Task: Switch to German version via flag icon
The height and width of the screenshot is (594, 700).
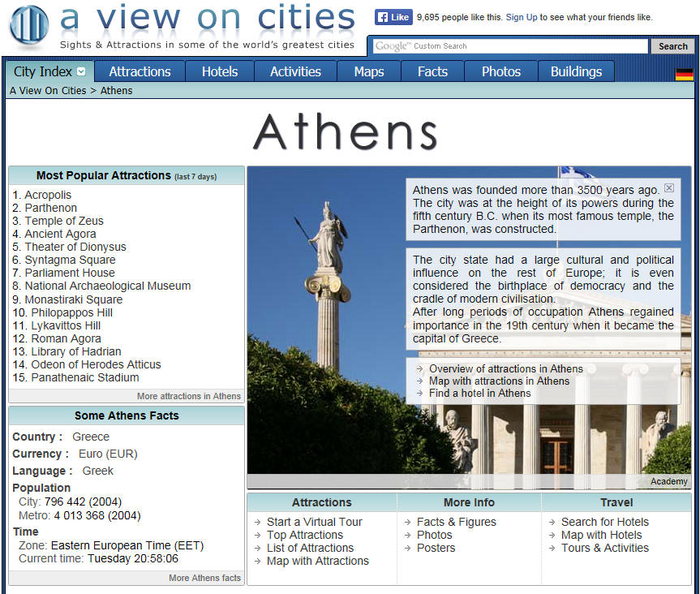Action: coord(684,75)
